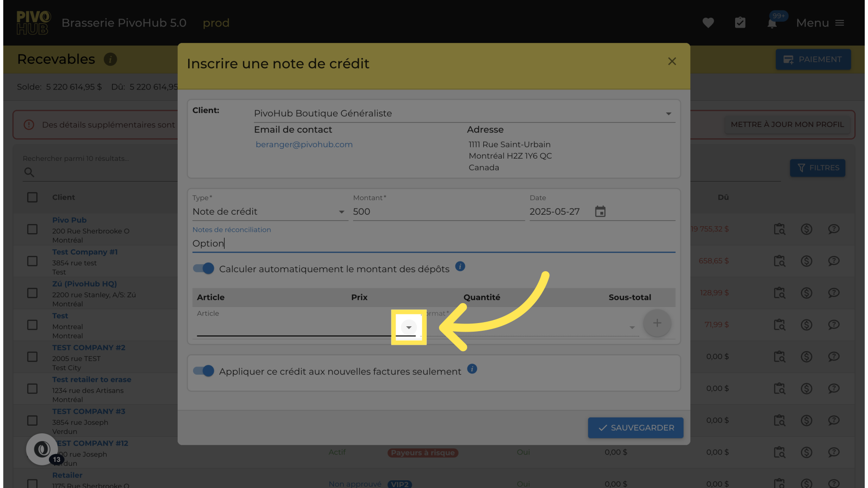Click the round plus add-article button
This screenshot has height=488, width=868.
tap(657, 323)
